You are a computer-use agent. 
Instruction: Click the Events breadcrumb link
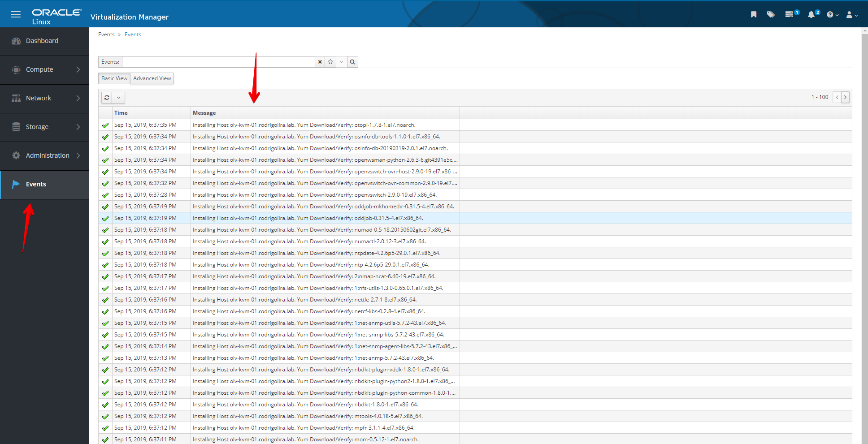[133, 34]
